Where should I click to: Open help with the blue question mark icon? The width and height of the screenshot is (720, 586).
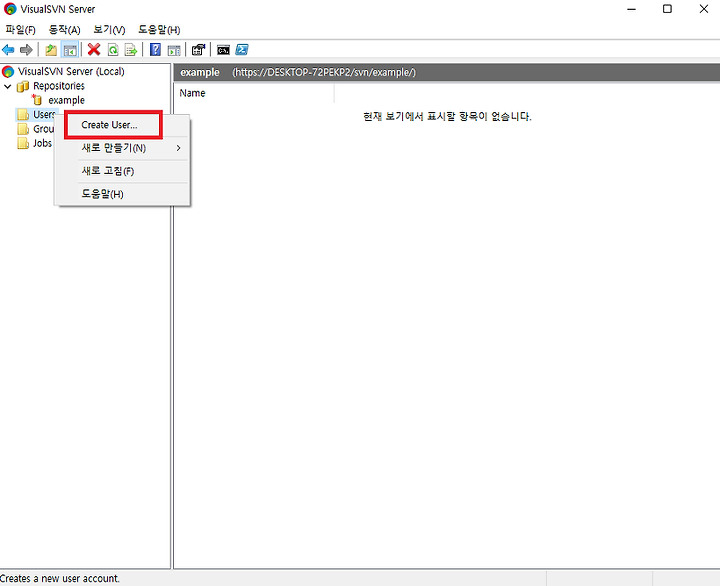tap(155, 50)
